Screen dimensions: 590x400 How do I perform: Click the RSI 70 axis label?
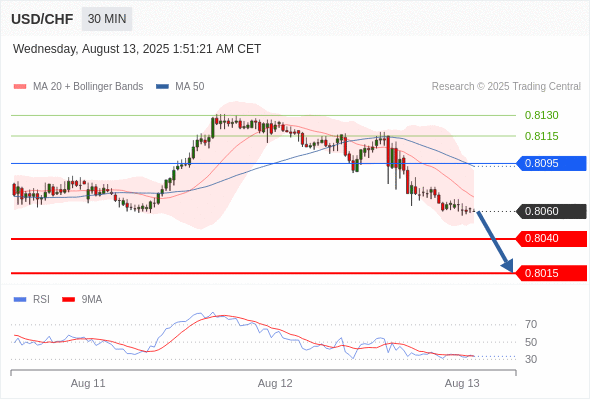tap(531, 324)
